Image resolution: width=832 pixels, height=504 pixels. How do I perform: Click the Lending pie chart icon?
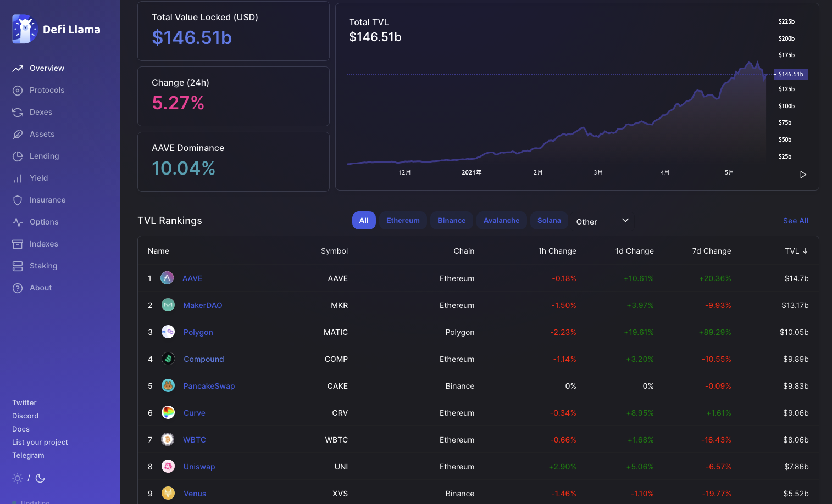coord(18,156)
